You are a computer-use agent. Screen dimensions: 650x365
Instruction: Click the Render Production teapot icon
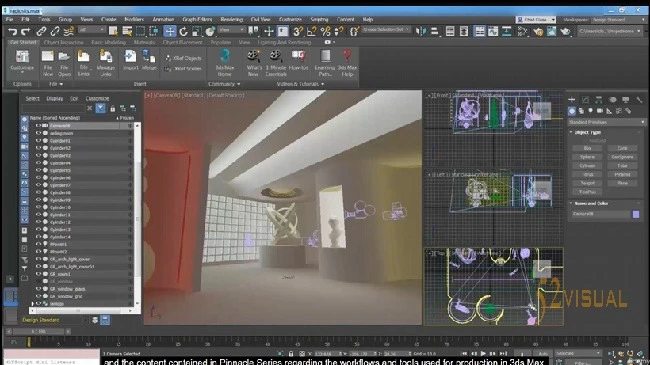coord(565,31)
